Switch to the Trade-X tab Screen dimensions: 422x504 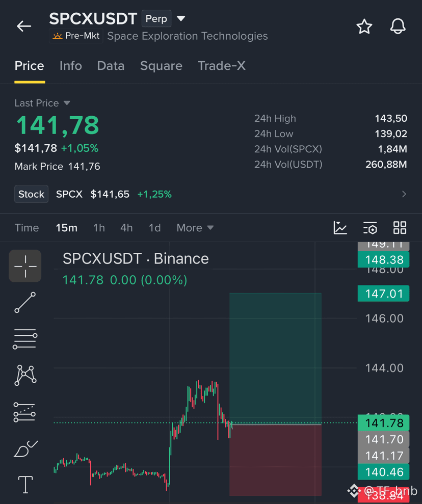[221, 66]
